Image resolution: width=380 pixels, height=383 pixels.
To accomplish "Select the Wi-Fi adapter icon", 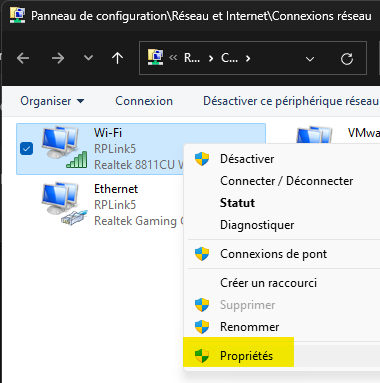I will (64, 147).
